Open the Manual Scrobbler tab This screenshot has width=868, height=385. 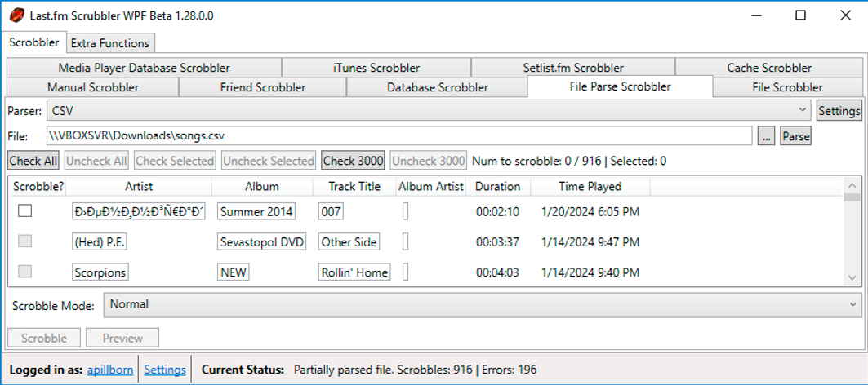coord(93,87)
